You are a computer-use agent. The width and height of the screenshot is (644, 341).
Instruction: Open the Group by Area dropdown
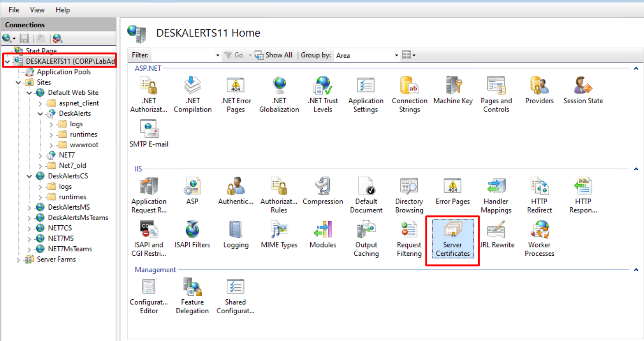coord(367,56)
